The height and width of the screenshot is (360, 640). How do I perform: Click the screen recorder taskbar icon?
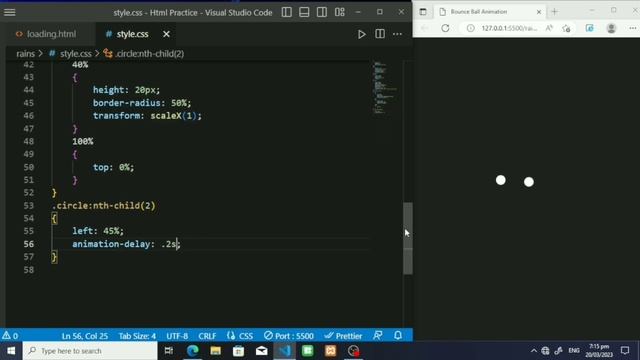point(353,351)
